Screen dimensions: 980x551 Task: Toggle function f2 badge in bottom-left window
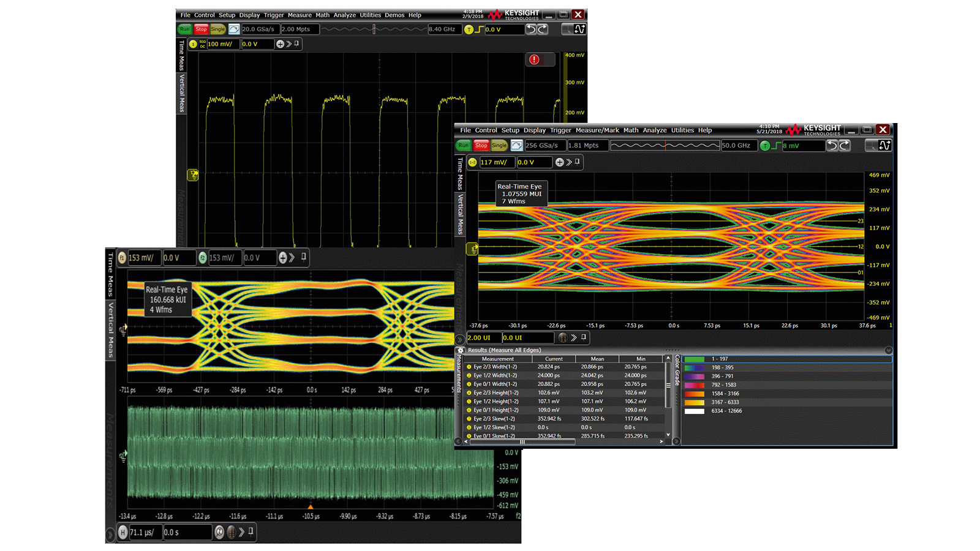203,258
